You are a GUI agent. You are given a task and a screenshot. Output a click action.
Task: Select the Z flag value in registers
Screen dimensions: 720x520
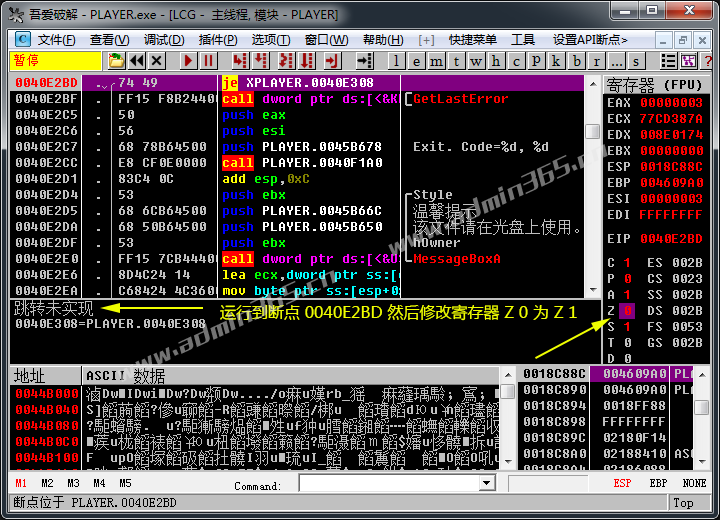[627, 311]
